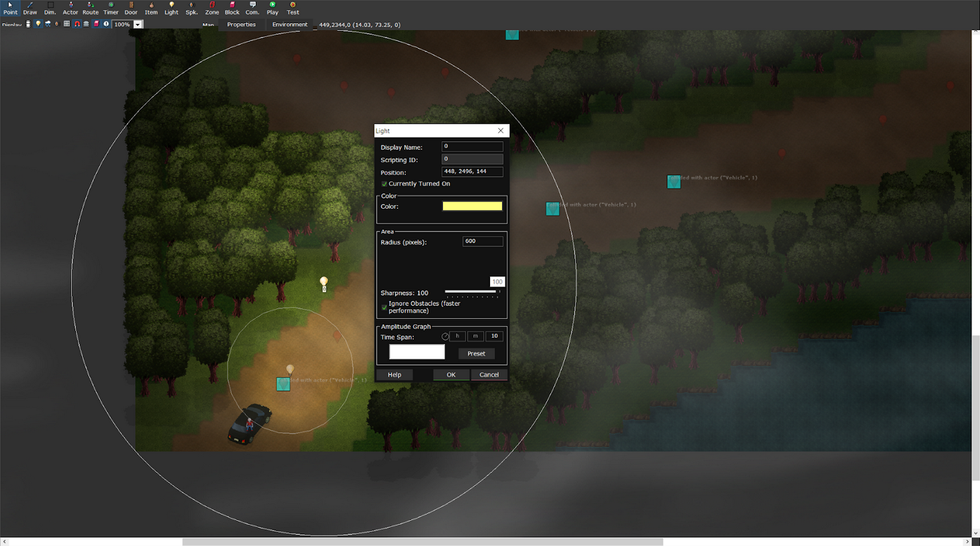The height and width of the screenshot is (546, 980).
Task: Click the Preset button
Action: click(x=476, y=354)
